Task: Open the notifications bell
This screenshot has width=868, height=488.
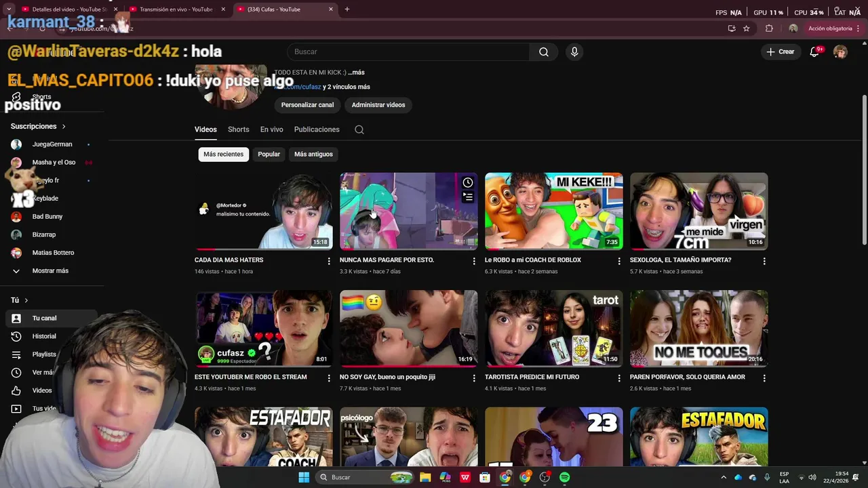Action: (x=815, y=52)
